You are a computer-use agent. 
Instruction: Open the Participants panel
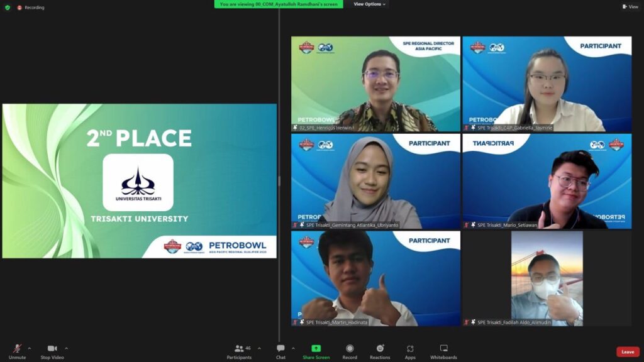(239, 352)
